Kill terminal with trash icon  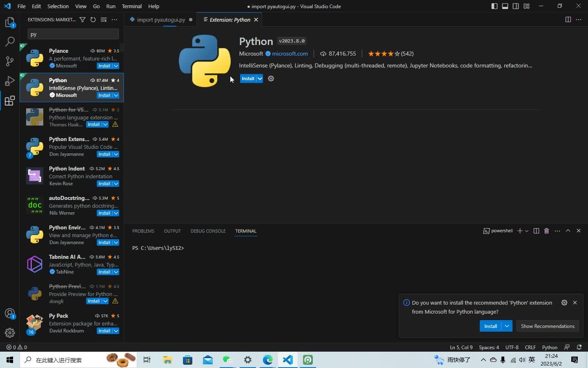click(547, 231)
